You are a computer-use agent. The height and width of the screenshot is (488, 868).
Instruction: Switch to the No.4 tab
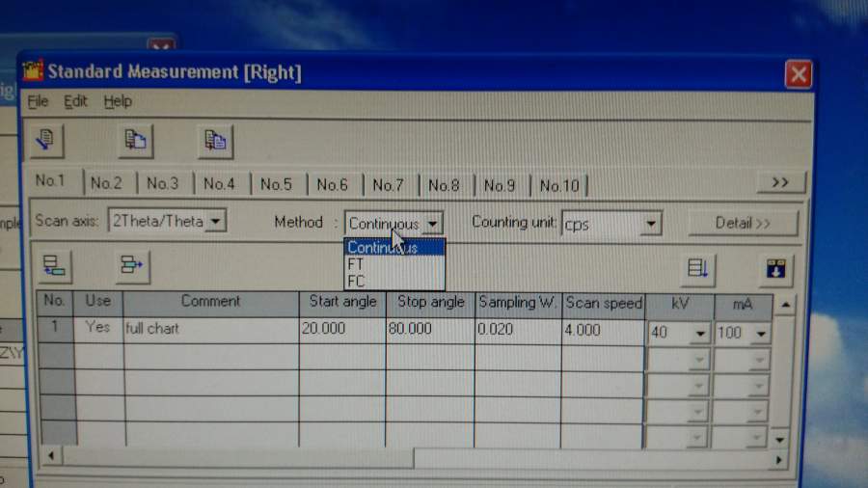(x=219, y=183)
